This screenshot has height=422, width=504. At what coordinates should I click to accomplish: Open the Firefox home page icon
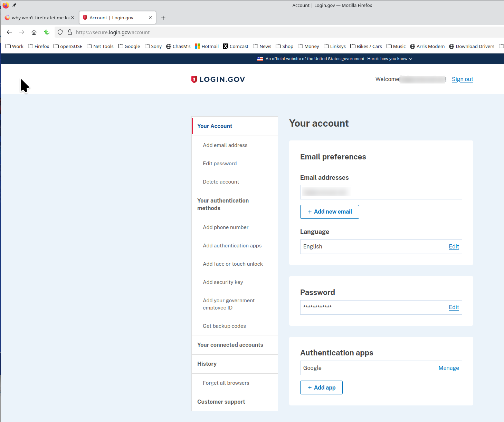point(34,32)
